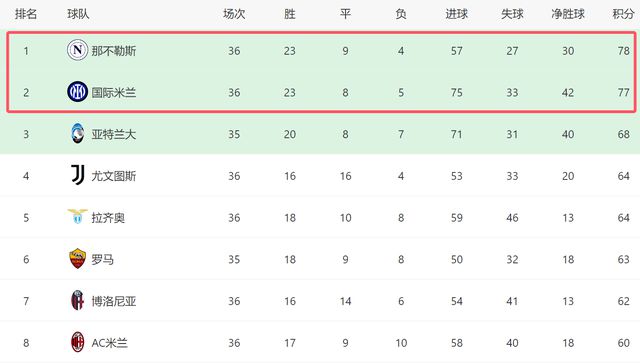Click the 进球 column header
Viewport: 640px width, 363px height.
point(456,14)
